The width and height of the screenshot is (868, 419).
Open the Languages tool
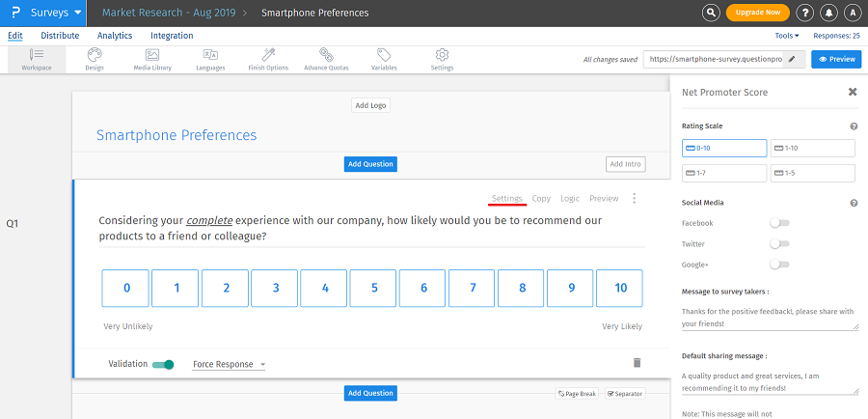[210, 58]
